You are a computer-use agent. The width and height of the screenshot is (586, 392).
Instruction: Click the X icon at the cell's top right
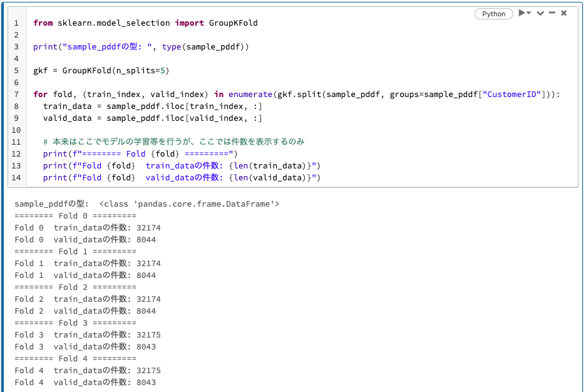(x=563, y=13)
